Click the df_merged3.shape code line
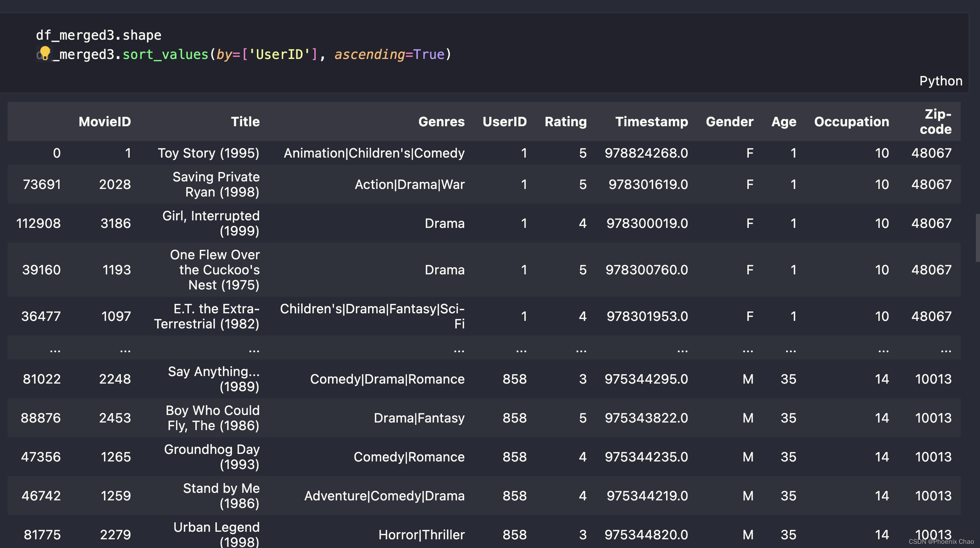 coord(99,35)
